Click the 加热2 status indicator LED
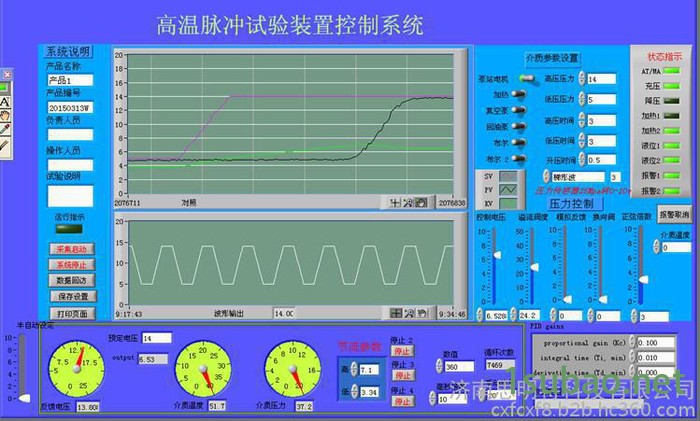This screenshot has height=421, width=700. point(671,131)
